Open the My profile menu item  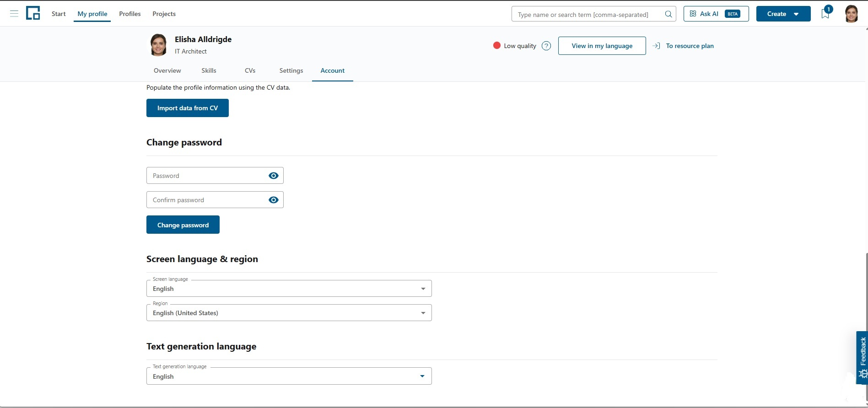pos(92,14)
